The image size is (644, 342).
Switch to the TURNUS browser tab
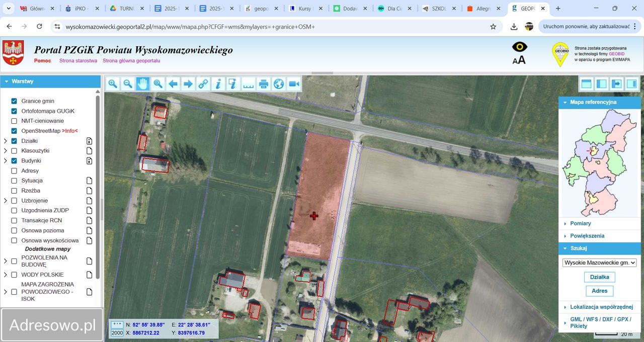(x=127, y=9)
